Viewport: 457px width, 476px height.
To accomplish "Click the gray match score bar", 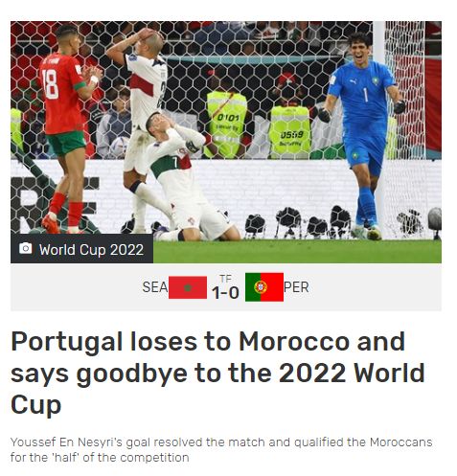I will [x=226, y=287].
